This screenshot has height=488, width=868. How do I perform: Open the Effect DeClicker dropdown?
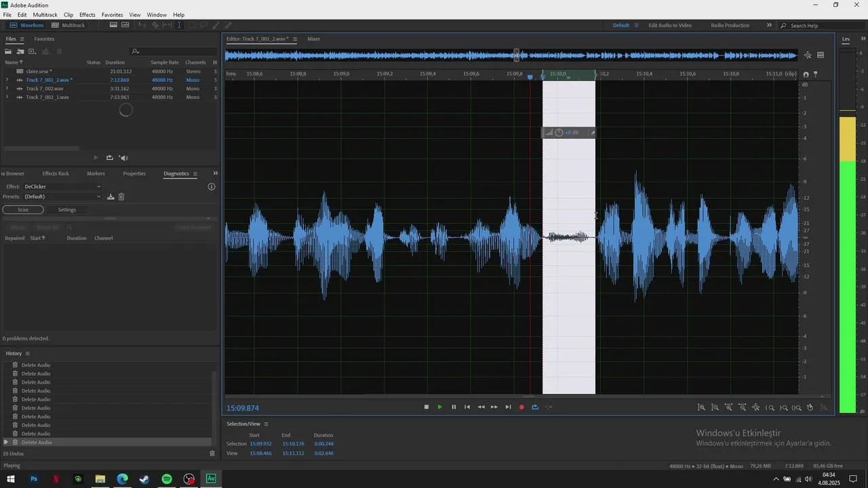click(62, 186)
